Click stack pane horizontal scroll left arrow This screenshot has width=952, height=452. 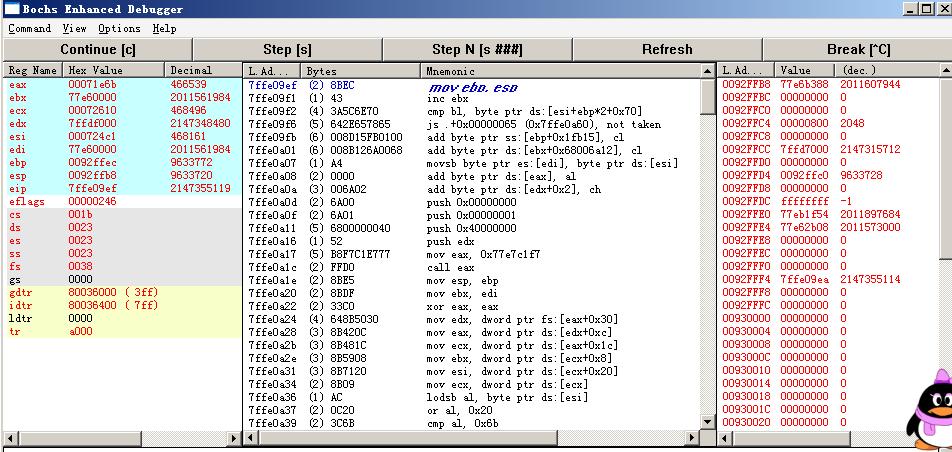(725, 437)
